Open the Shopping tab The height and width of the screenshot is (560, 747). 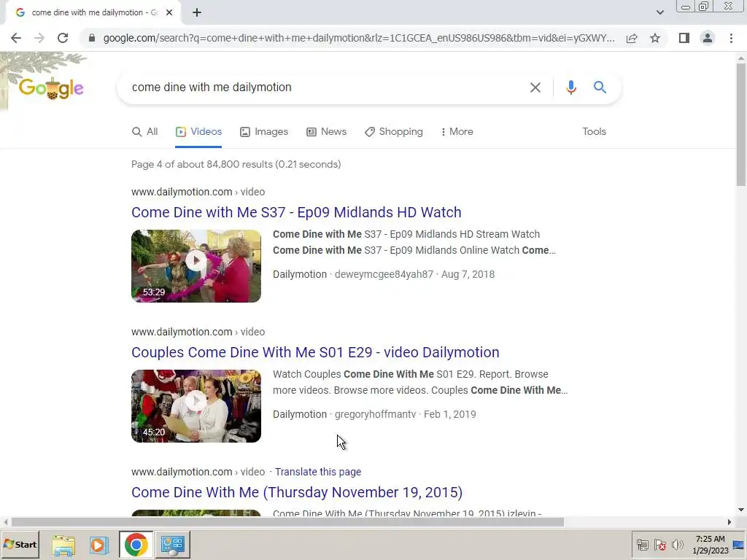click(394, 132)
